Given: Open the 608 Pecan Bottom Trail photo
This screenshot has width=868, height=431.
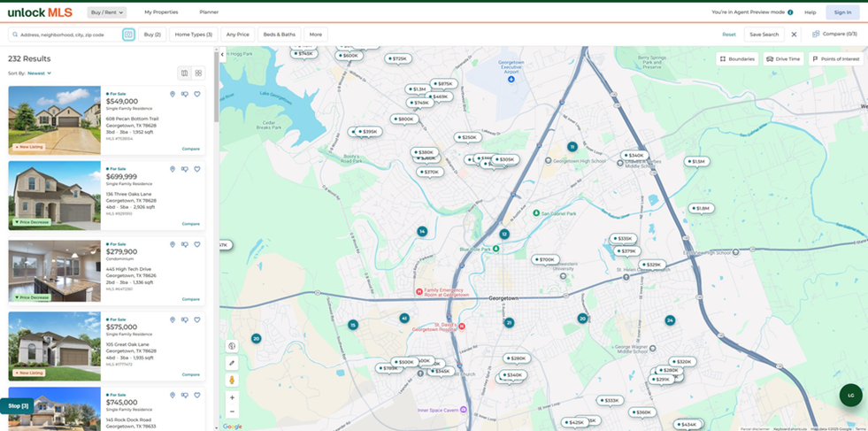Looking at the screenshot, I should [x=54, y=120].
